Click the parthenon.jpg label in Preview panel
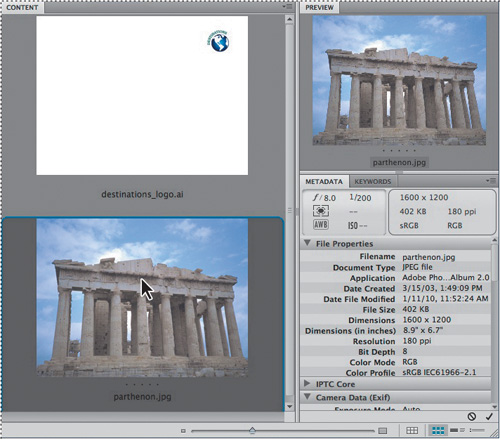This screenshot has width=500, height=439. 399,163
